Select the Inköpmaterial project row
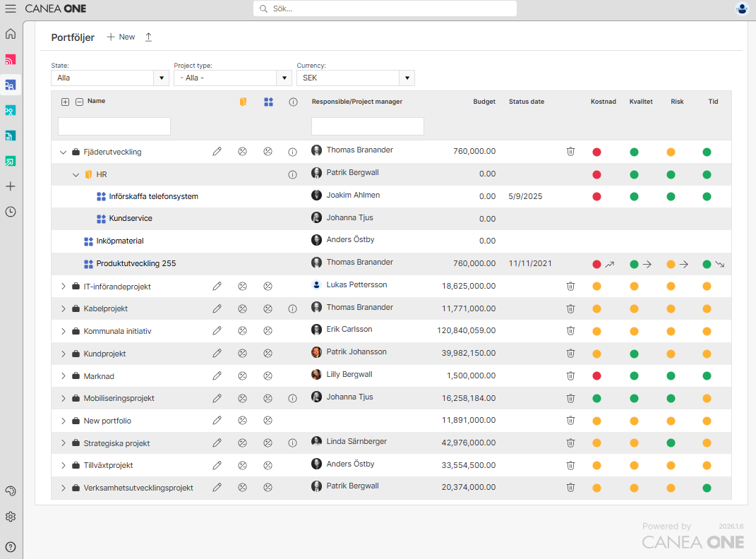Viewport: 756px width, 559px height. click(391, 241)
